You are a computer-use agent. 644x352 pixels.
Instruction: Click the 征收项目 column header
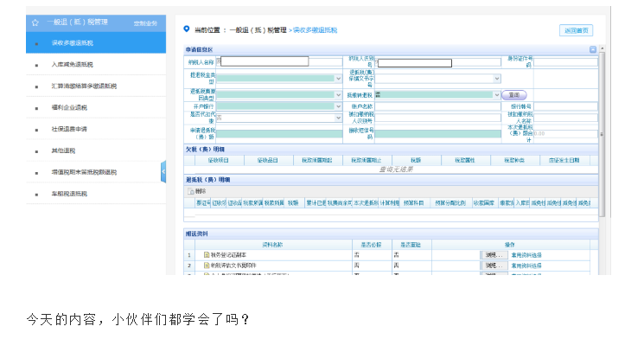[219, 160]
